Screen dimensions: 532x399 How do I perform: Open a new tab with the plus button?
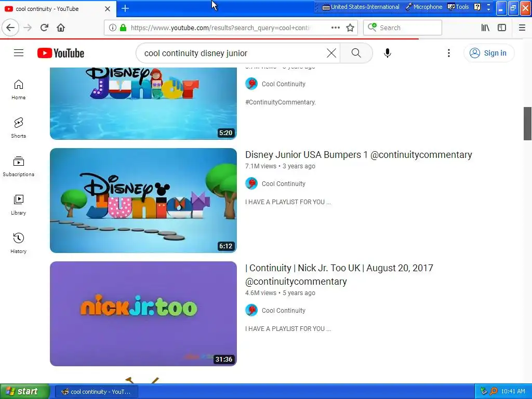[125, 8]
